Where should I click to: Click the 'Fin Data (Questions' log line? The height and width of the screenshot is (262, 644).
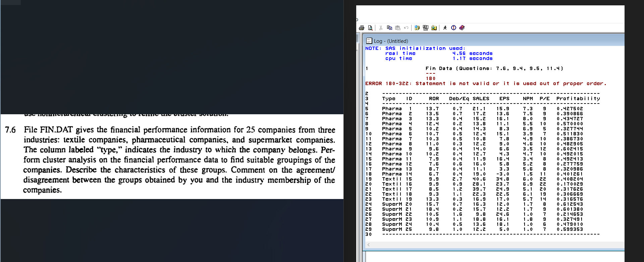coord(494,68)
